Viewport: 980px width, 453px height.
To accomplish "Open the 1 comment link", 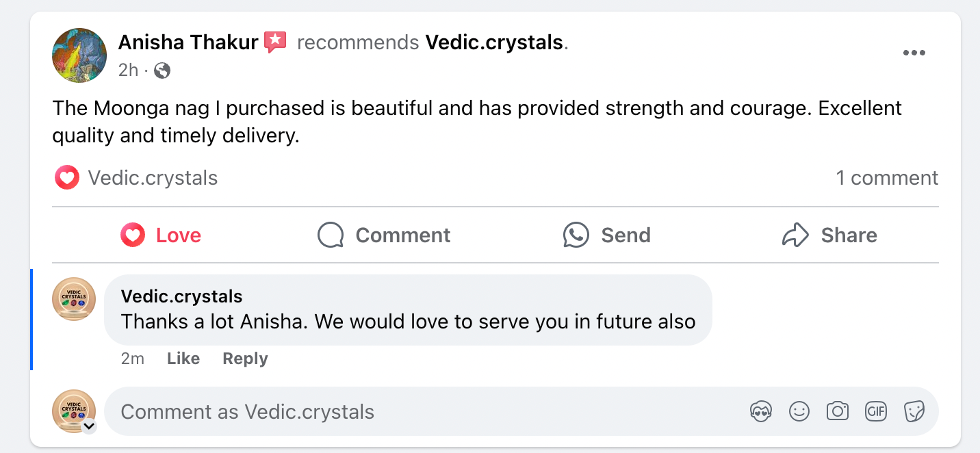I will coord(886,178).
